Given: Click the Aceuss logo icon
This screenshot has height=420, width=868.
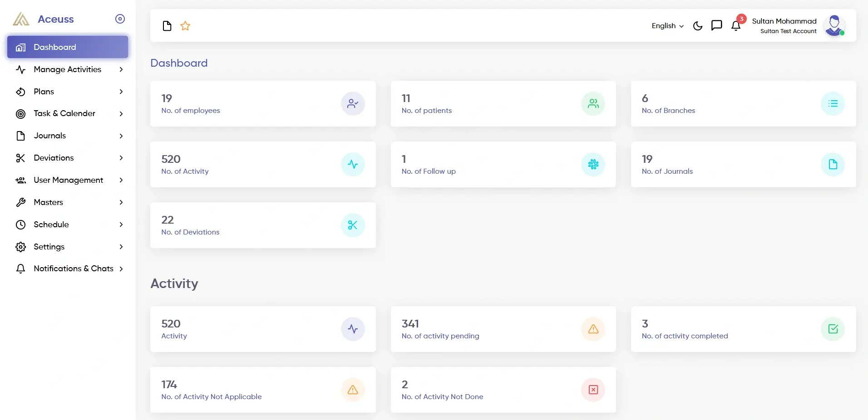Looking at the screenshot, I should [20, 19].
